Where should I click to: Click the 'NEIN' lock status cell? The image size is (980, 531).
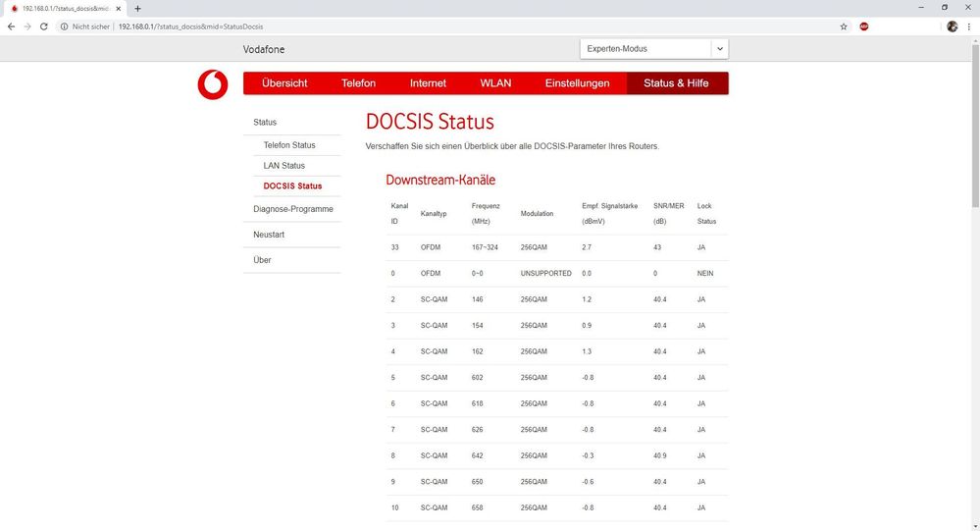coord(705,273)
